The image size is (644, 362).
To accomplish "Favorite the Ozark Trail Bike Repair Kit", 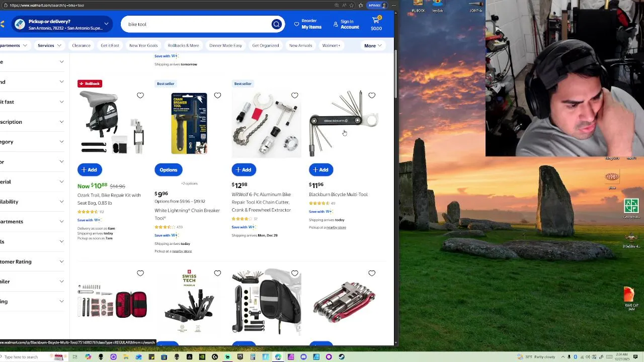I will tap(140, 95).
